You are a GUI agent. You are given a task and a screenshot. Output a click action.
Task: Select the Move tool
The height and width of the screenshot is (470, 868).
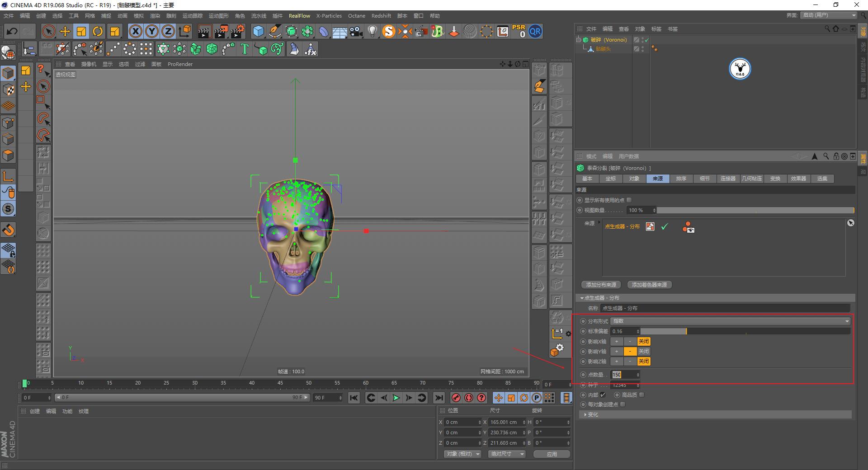pos(65,31)
